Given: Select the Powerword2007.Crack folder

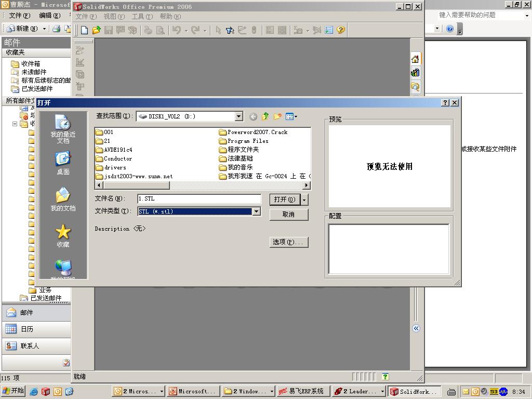Looking at the screenshot, I should pos(253,132).
